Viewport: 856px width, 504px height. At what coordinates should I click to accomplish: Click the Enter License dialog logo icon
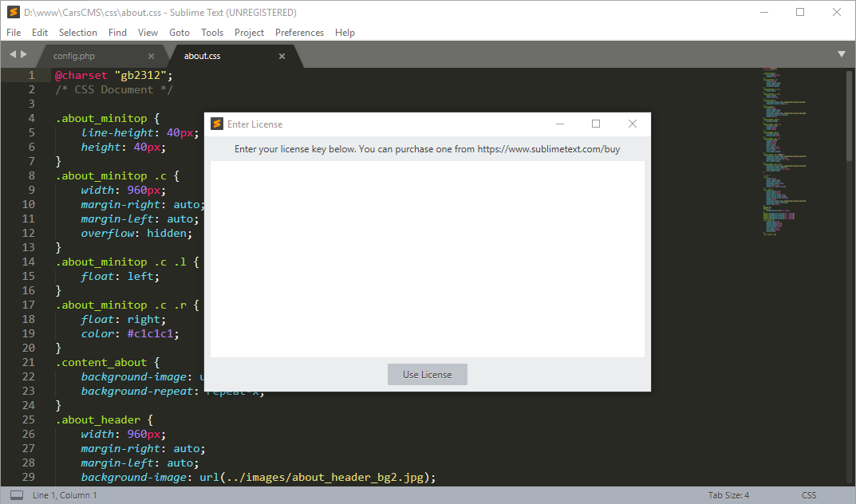pyautogui.click(x=217, y=124)
